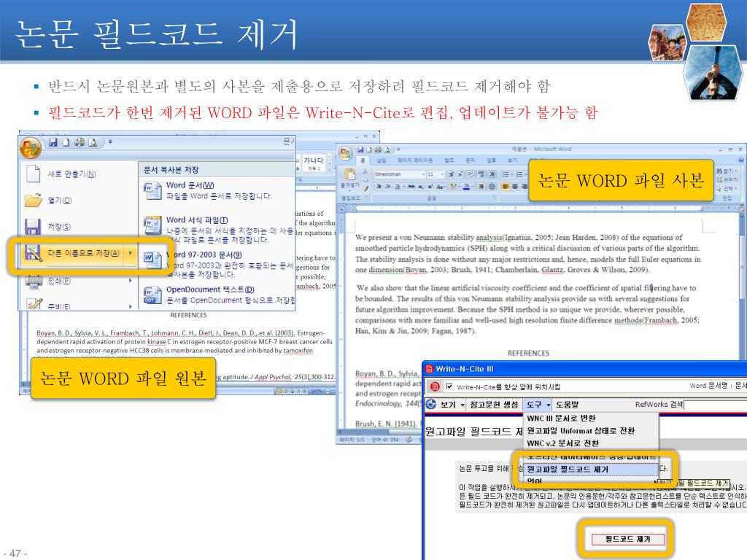Click the Print Preview icon in the original Word quick access toolbar
Image resolution: width=747 pixels, height=560 pixels.
click(x=93, y=142)
